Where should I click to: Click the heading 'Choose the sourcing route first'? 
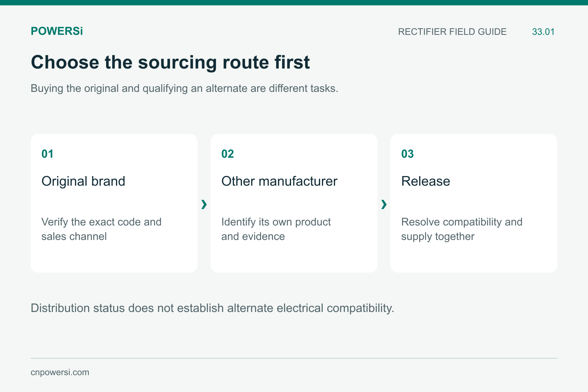click(x=170, y=62)
